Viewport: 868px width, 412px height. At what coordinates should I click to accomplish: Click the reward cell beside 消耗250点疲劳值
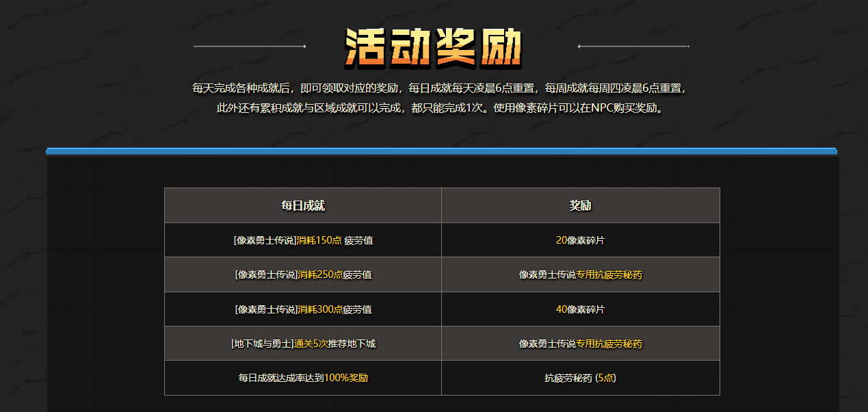(581, 274)
